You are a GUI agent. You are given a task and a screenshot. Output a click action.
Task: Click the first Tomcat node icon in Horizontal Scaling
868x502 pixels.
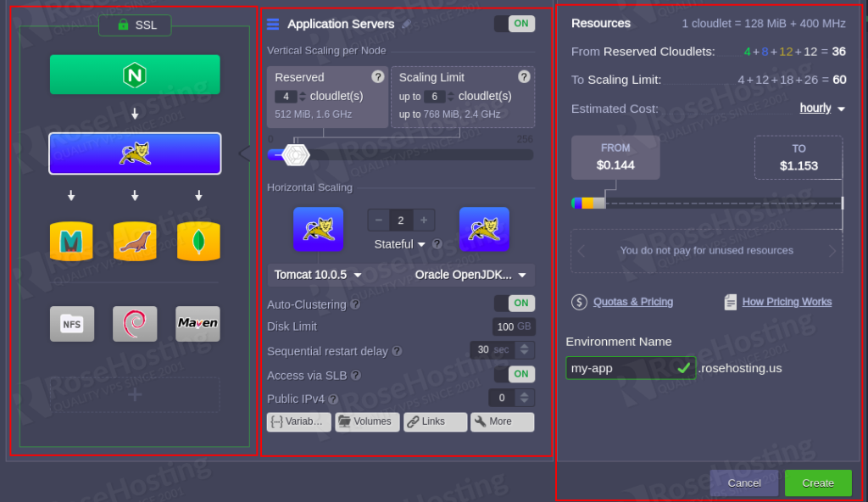[319, 229]
